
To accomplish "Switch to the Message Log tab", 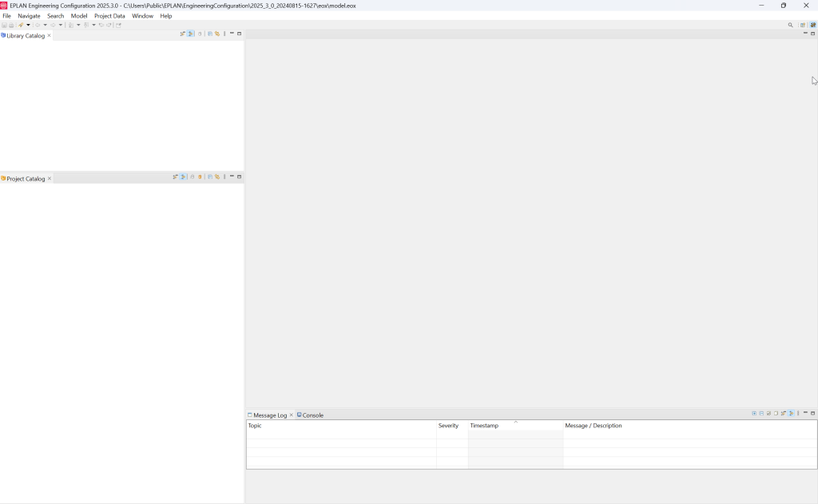I will click(270, 415).
